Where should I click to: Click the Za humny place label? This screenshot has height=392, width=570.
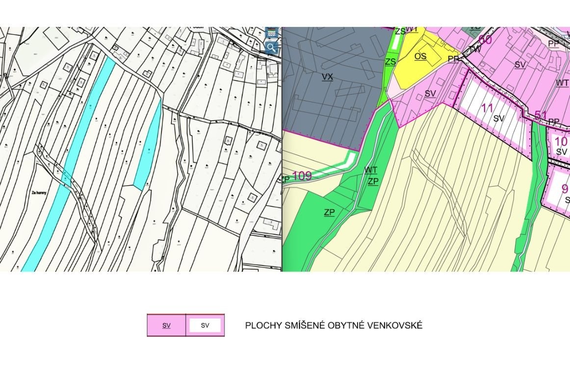(x=39, y=193)
